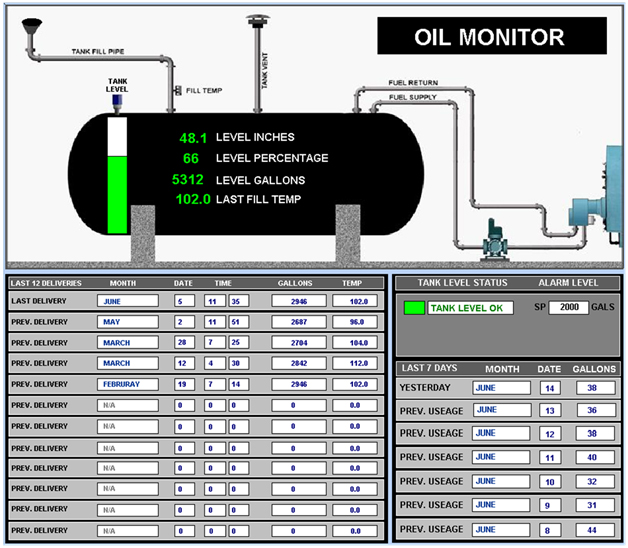Click the date 12 usage field for June

tap(550, 434)
